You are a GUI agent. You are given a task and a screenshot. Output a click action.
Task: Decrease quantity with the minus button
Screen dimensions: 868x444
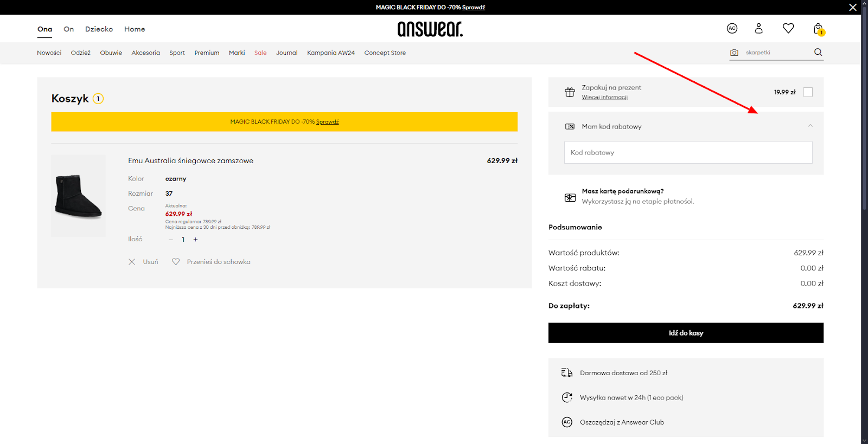171,239
